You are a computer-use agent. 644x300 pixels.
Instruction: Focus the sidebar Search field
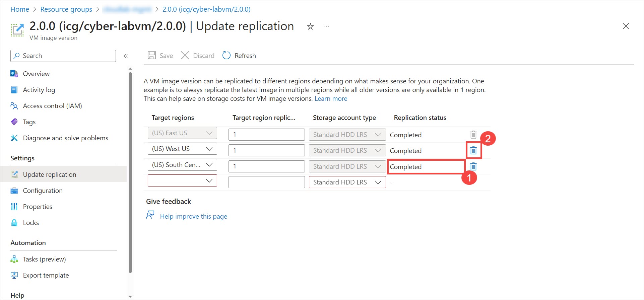tap(63, 56)
